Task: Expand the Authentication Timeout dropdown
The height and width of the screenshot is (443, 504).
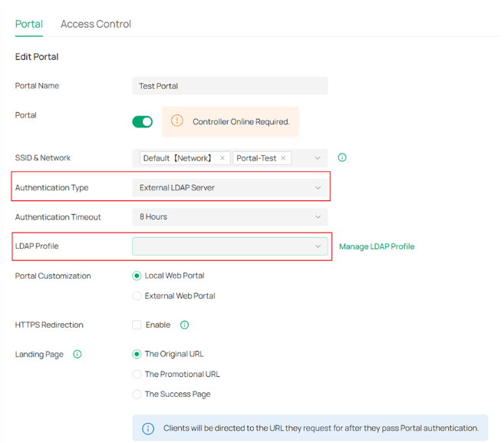Action: pyautogui.click(x=230, y=217)
